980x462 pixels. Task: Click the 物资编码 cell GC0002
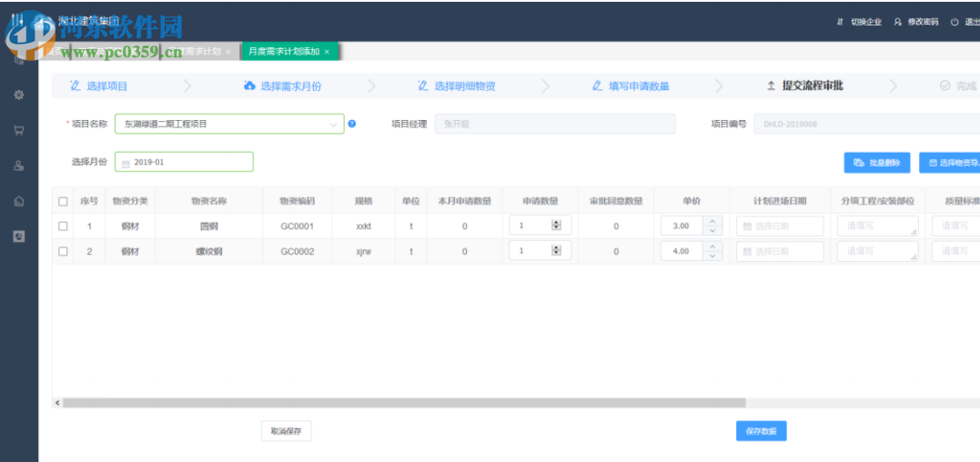297,251
